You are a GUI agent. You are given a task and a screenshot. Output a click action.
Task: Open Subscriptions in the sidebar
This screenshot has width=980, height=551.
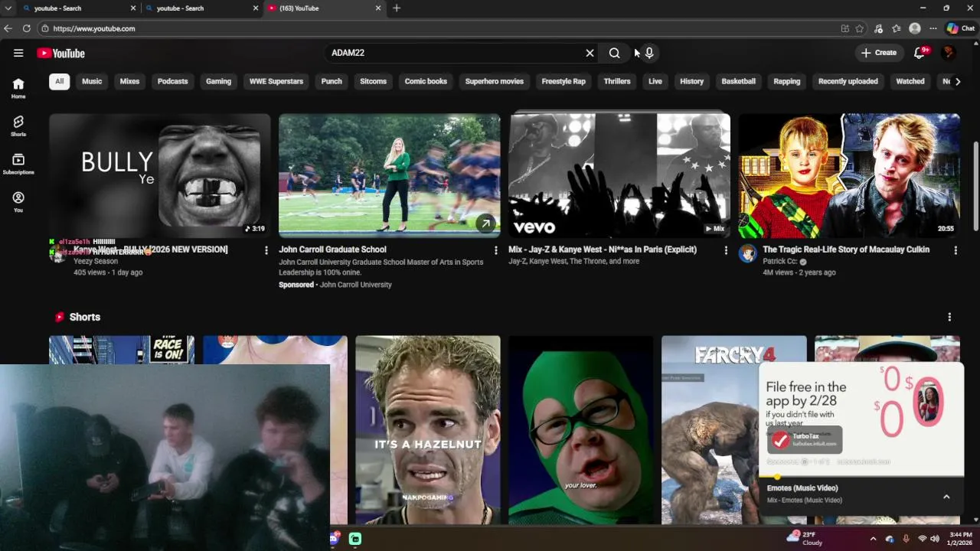18,164
